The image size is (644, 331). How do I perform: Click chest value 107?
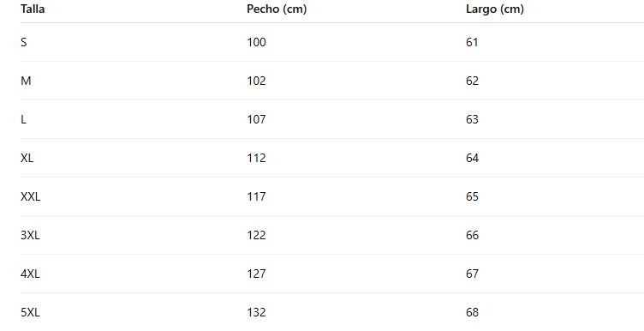coord(256,120)
